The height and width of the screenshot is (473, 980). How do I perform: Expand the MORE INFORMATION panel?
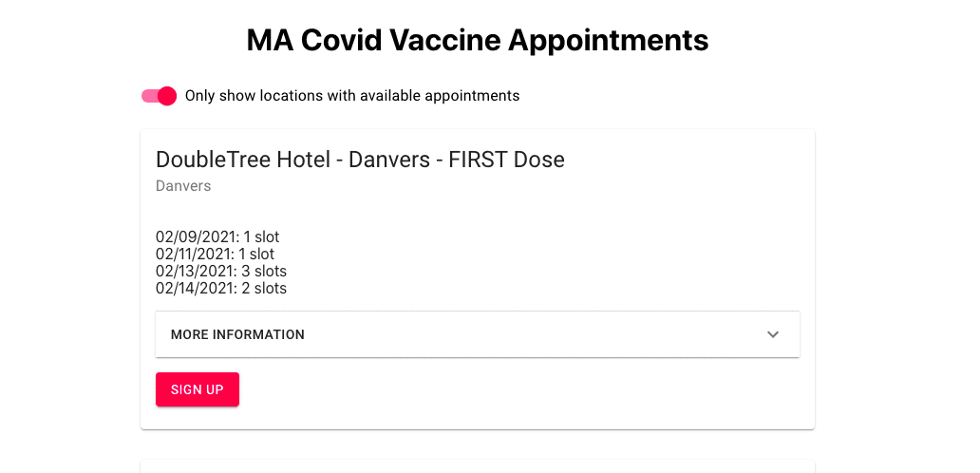[478, 334]
